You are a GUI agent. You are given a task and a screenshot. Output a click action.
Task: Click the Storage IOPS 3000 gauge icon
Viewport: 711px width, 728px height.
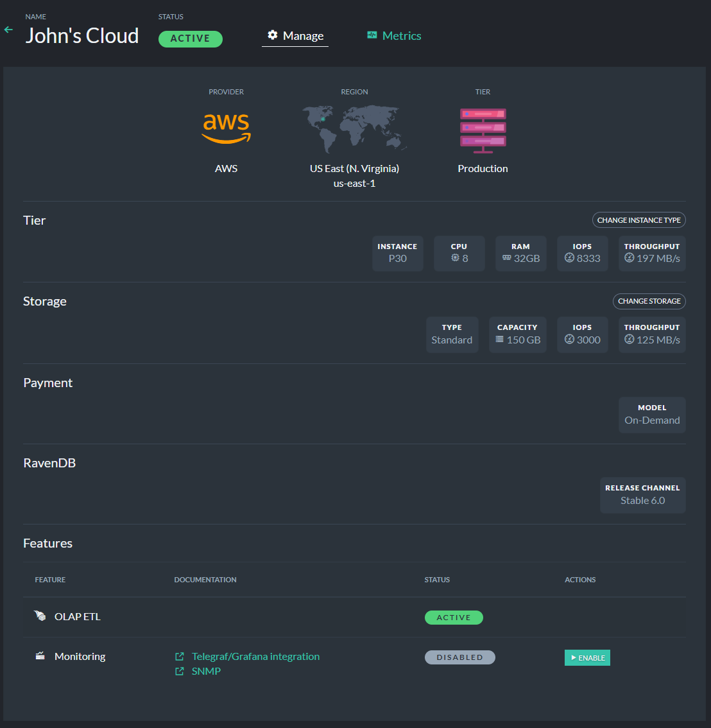pyautogui.click(x=569, y=340)
